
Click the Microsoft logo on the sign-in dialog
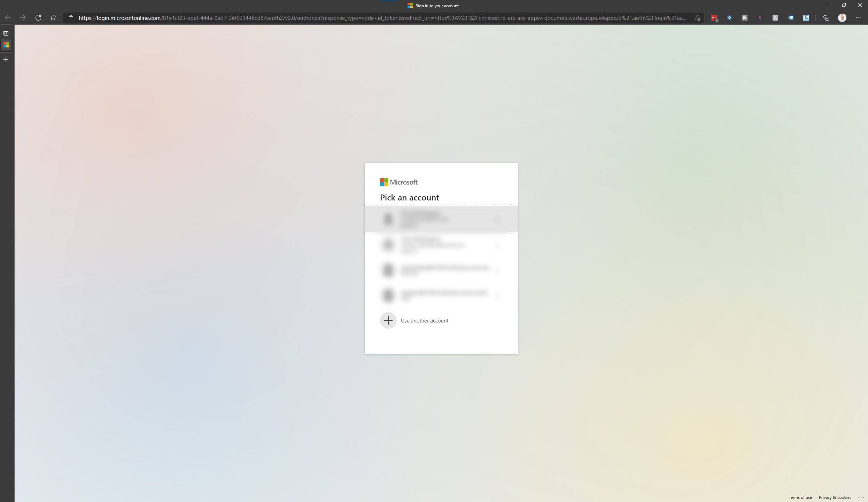[398, 182]
